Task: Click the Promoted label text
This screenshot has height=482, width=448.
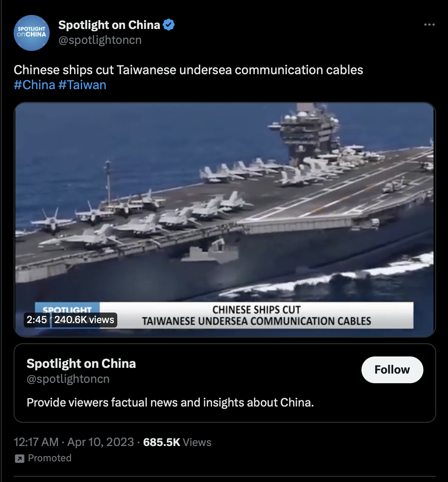Action: (x=50, y=458)
